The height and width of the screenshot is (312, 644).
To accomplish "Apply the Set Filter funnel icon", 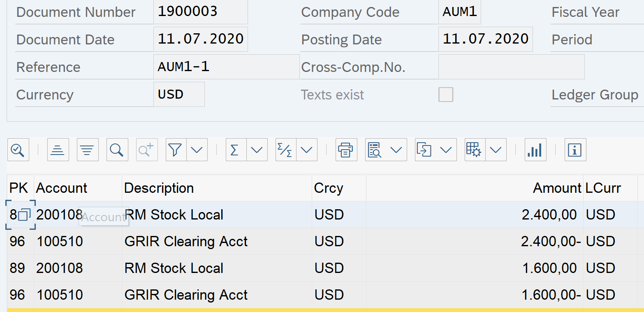I will (x=176, y=150).
